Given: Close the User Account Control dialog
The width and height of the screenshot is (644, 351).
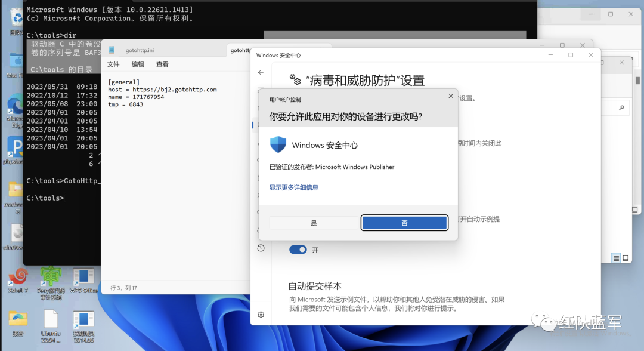Looking at the screenshot, I should pyautogui.click(x=451, y=96).
